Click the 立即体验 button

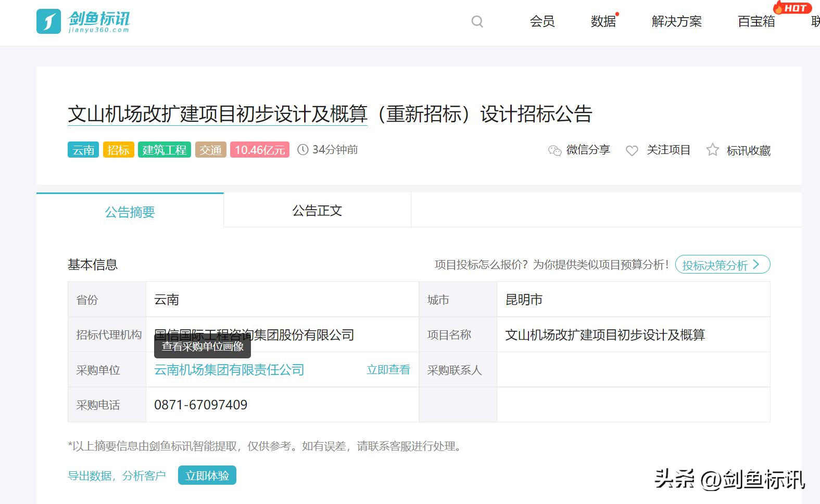pyautogui.click(x=207, y=475)
